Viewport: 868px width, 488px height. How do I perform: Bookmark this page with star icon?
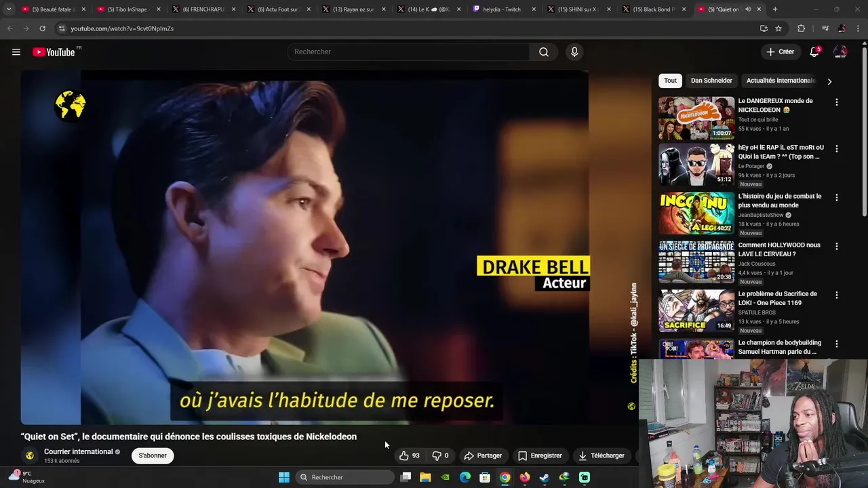coord(778,28)
